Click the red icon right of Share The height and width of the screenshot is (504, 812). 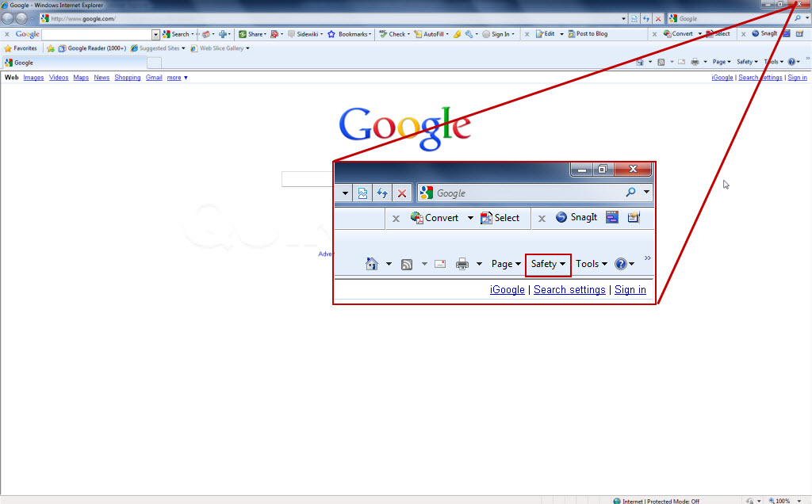tap(274, 34)
